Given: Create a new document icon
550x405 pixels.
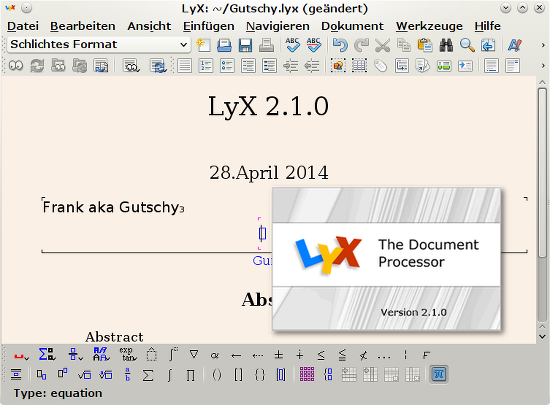Looking at the screenshot, I should [x=203, y=45].
